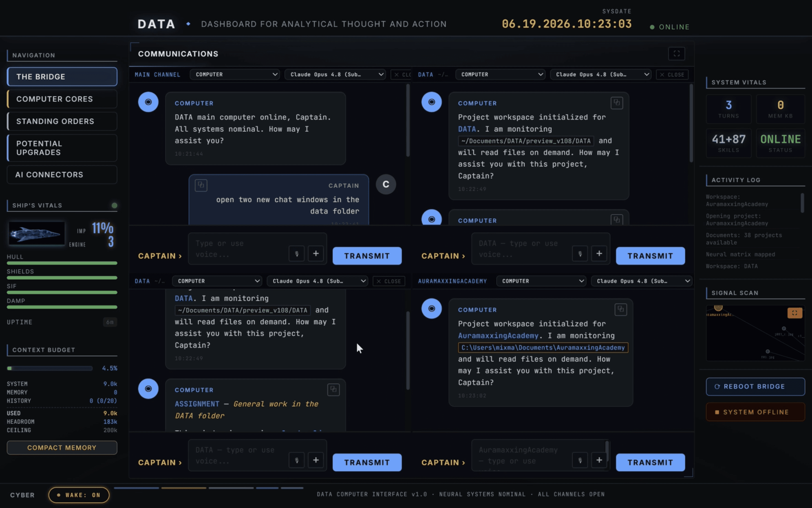Open Main Channel COMPUTER dropdown

(235, 75)
